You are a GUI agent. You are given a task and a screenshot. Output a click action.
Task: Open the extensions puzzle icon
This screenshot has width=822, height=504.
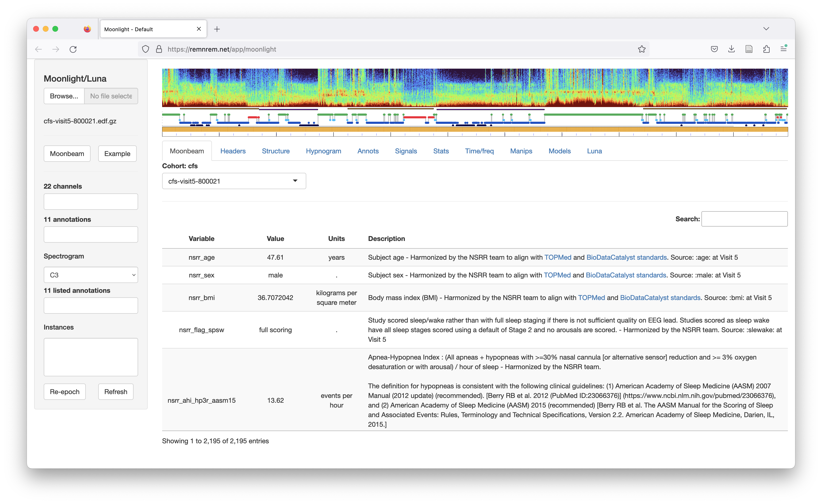[x=766, y=49]
